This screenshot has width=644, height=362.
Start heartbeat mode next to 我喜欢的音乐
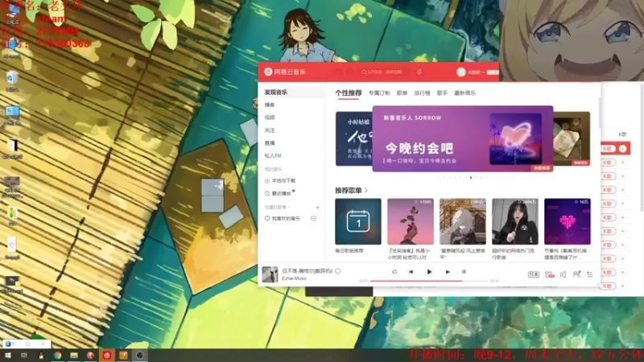(x=313, y=219)
